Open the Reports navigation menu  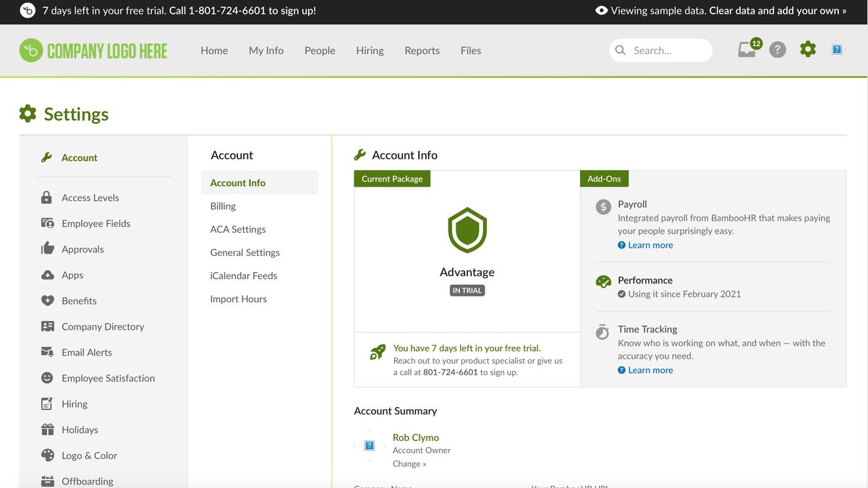click(x=422, y=50)
